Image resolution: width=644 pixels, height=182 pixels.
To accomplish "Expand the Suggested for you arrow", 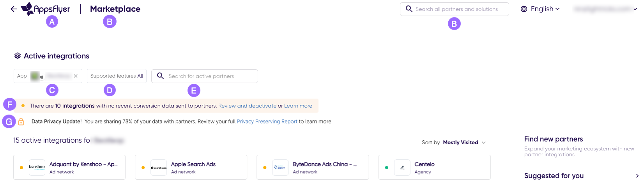I will pos(637,176).
